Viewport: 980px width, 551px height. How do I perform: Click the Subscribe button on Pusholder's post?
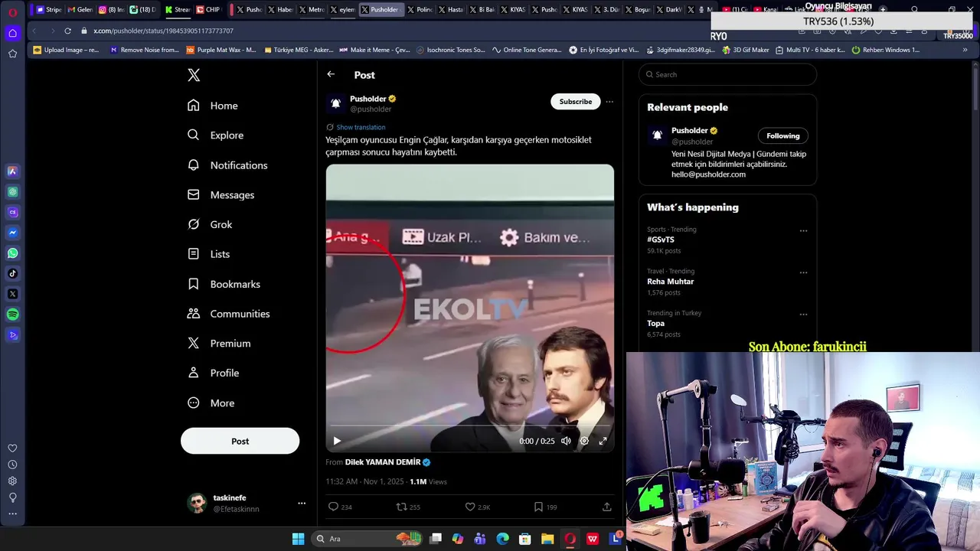coord(575,102)
